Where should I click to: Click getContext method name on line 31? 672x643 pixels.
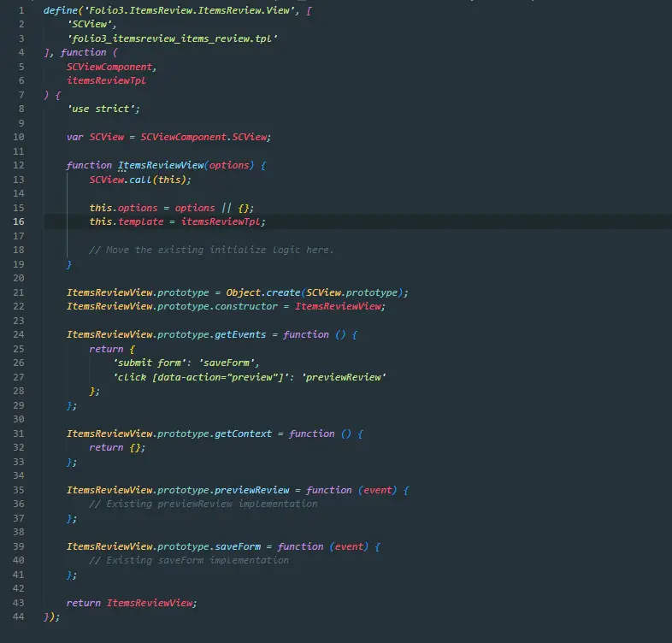[243, 434]
